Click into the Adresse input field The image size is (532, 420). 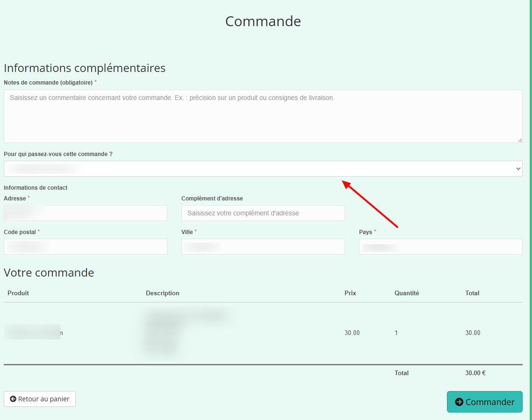pos(85,213)
